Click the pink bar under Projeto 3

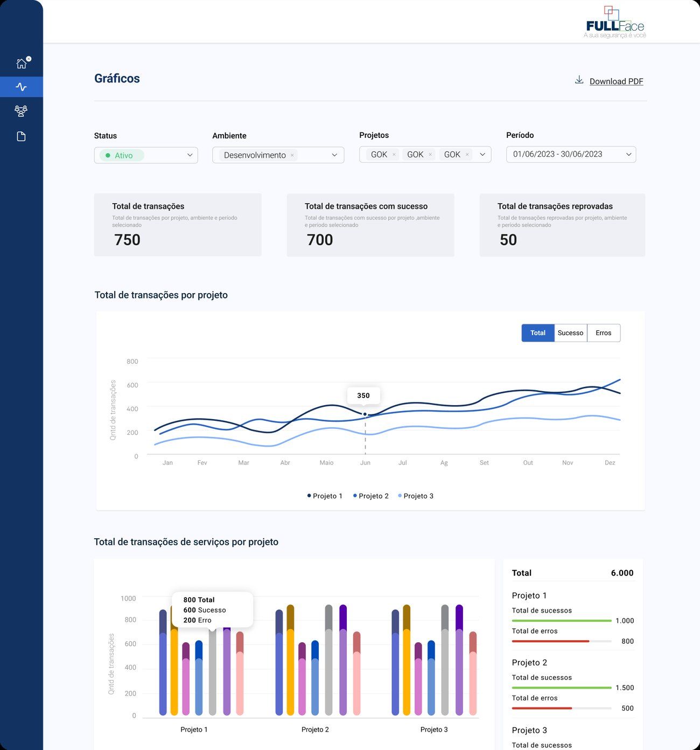pos(473,673)
